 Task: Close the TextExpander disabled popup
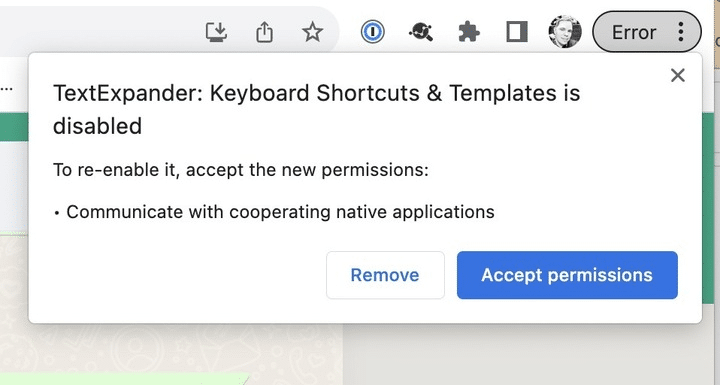(x=678, y=75)
